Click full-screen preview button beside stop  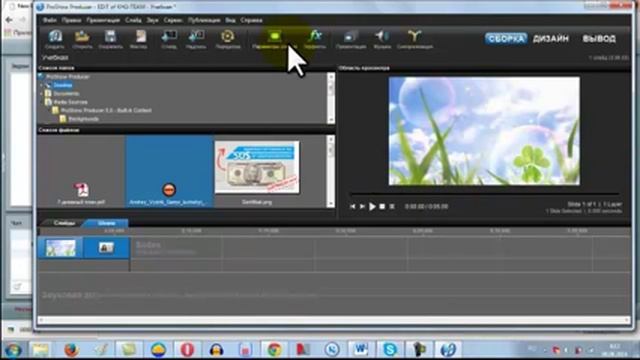pyautogui.click(x=392, y=207)
